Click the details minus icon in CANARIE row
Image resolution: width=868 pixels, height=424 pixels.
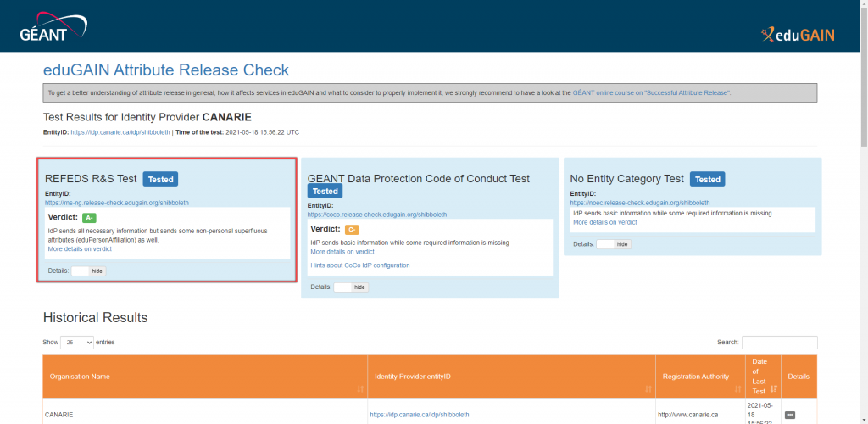(x=790, y=415)
